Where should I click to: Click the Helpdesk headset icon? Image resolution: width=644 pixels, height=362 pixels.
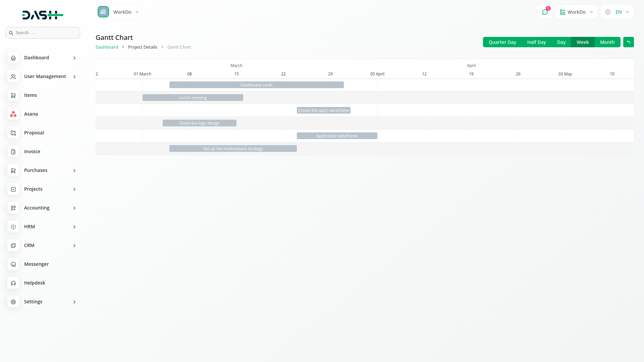[13, 283]
